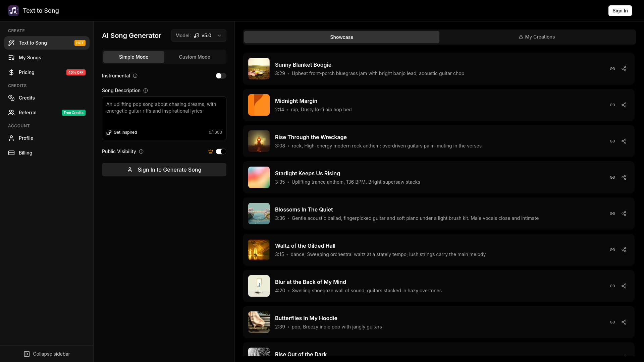This screenshot has height=362, width=644.
Task: Share the song Midnight Margin
Action: (x=624, y=105)
